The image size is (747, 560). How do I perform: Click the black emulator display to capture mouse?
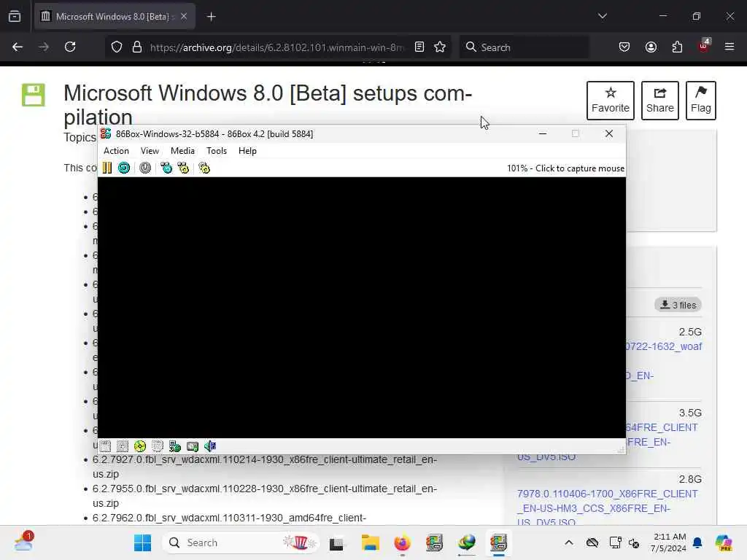point(362,307)
